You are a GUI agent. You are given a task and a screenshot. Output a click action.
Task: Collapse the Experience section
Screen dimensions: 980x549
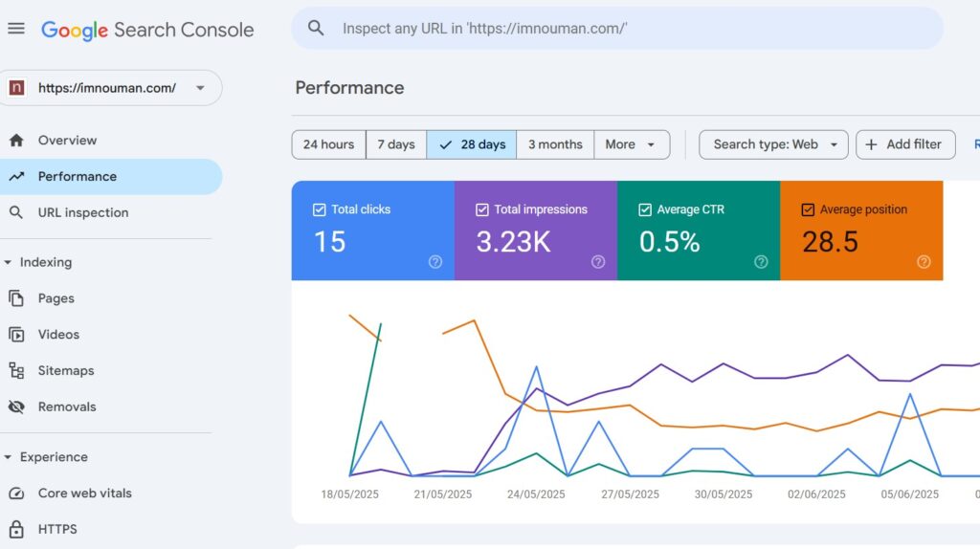[8, 457]
